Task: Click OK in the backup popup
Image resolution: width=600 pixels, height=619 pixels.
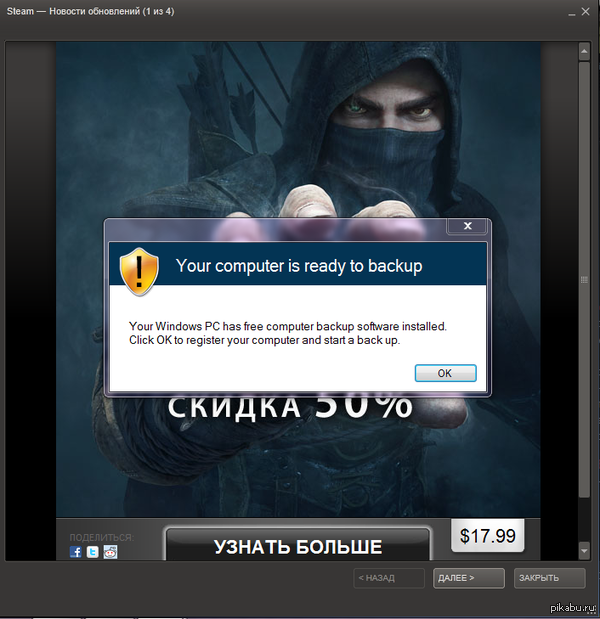Action: (445, 373)
